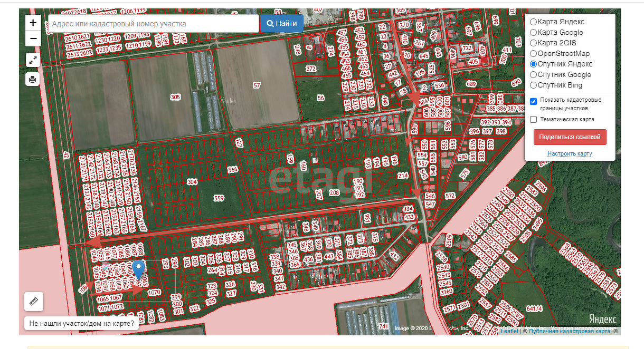Image resolution: width=644 pixels, height=349 pixels.
Task: Toggle fullscreen map view
Action: pyautogui.click(x=33, y=60)
